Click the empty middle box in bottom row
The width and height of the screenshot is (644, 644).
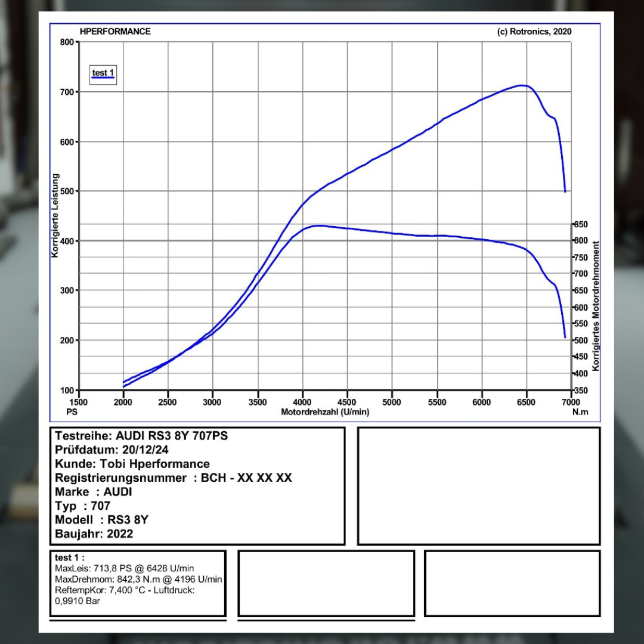(x=326, y=583)
